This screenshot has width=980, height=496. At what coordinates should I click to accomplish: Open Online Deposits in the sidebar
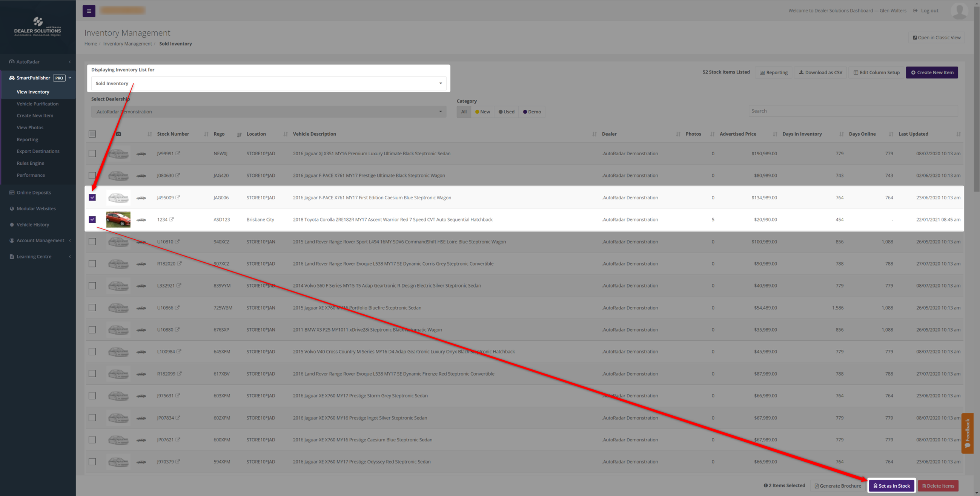pyautogui.click(x=34, y=192)
